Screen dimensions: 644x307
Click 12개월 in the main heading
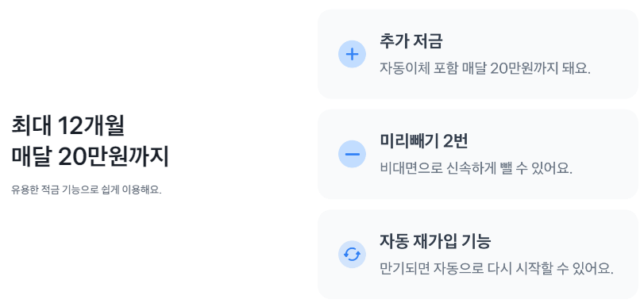pos(91,125)
